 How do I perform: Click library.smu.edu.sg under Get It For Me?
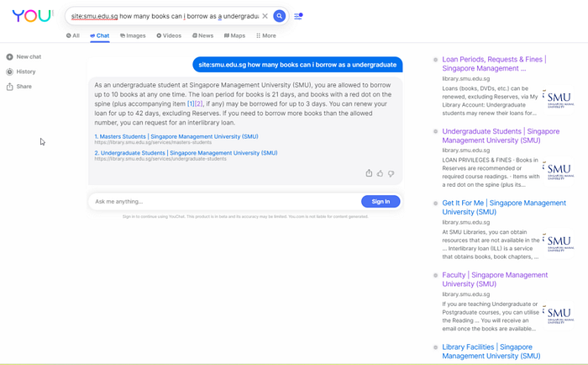coord(465,222)
